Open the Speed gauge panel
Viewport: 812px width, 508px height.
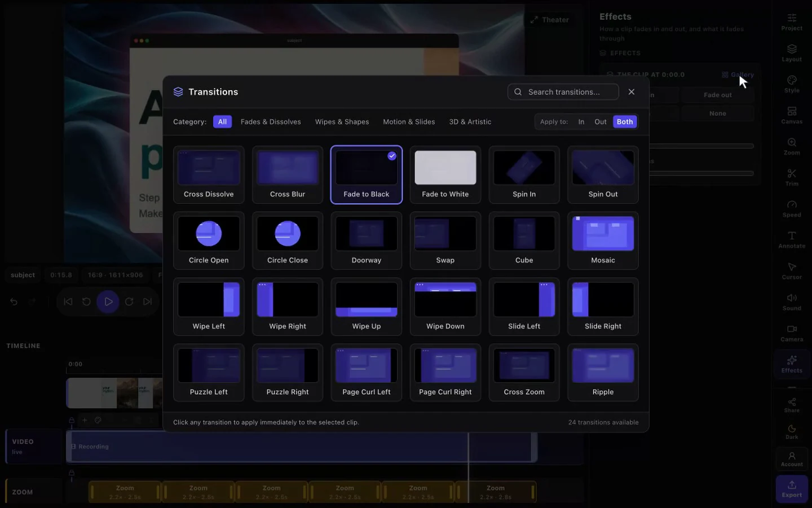pos(792,208)
